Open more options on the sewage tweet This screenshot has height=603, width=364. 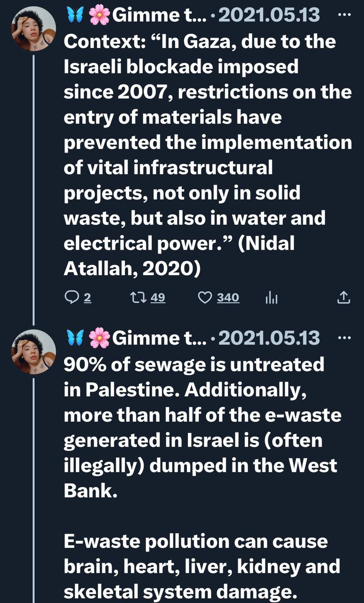[345, 337]
